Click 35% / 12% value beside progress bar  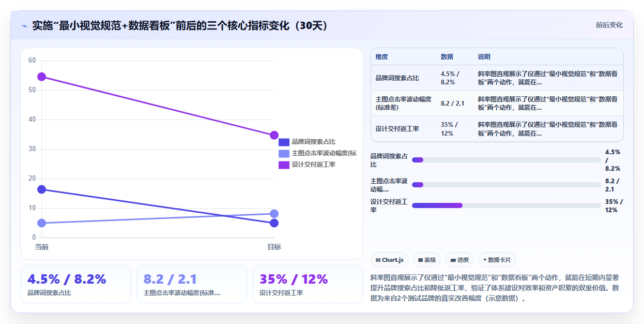(x=614, y=205)
